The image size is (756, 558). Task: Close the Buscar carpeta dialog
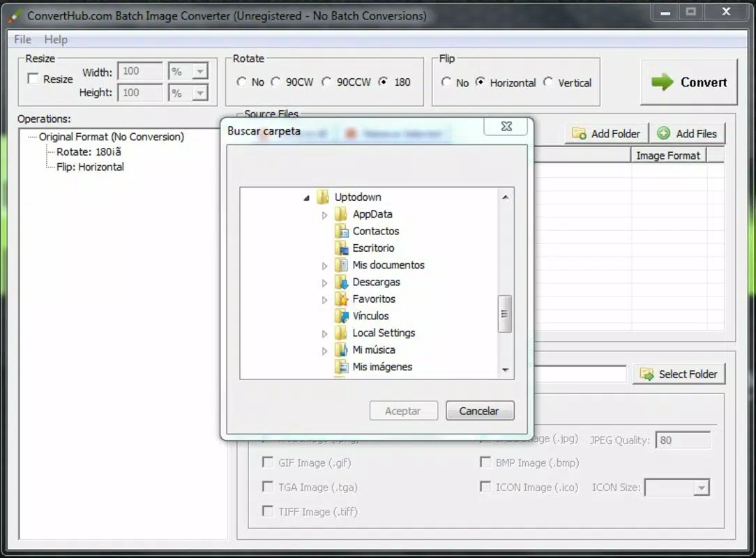(506, 126)
